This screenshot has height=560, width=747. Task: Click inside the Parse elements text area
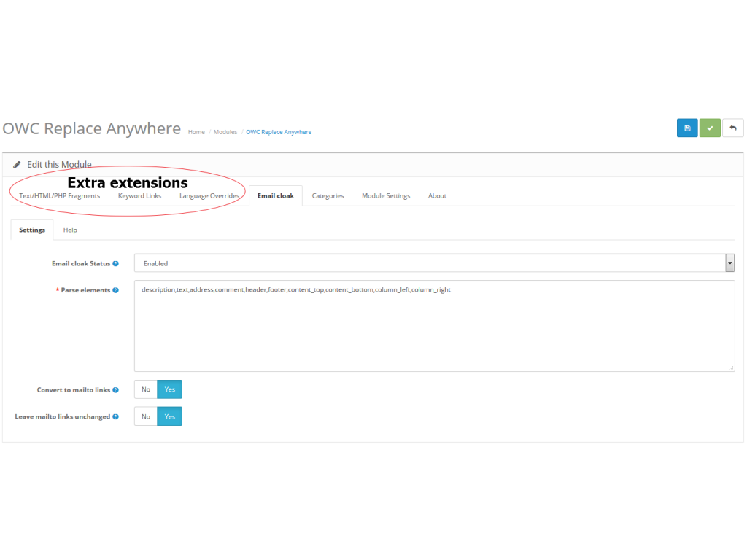coord(434,328)
